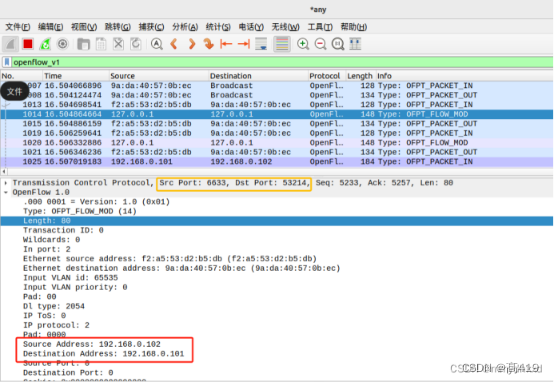Select packet 1019 OFPT_PACKET_IN row
Screen dimensions: 554x383
277,133
